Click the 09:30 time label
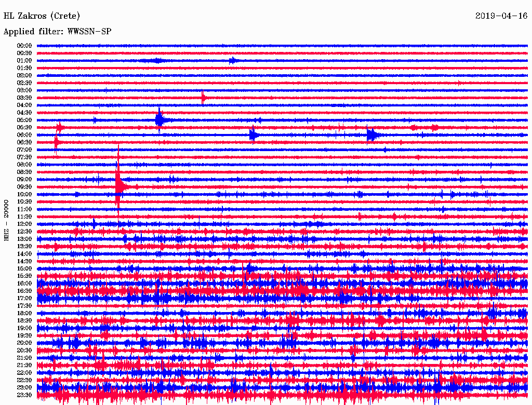Image resolution: width=532 pixels, height=405 pixels. click(x=24, y=187)
